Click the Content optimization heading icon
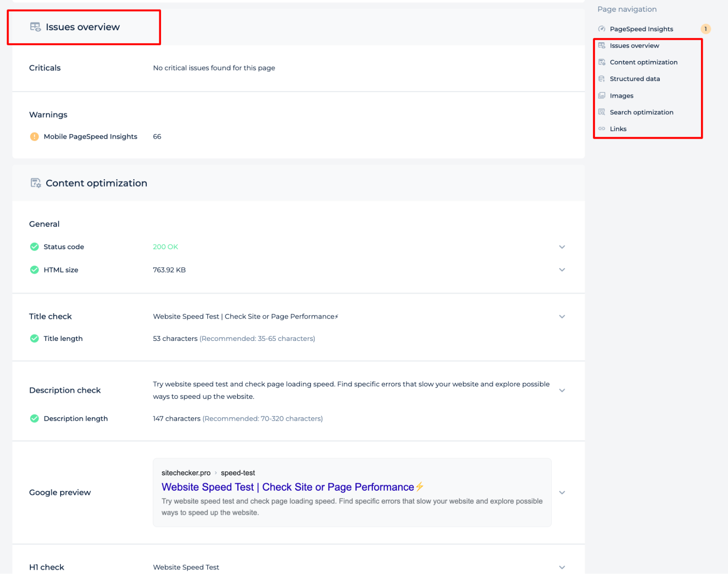Image resolution: width=728 pixels, height=574 pixels. coord(36,183)
